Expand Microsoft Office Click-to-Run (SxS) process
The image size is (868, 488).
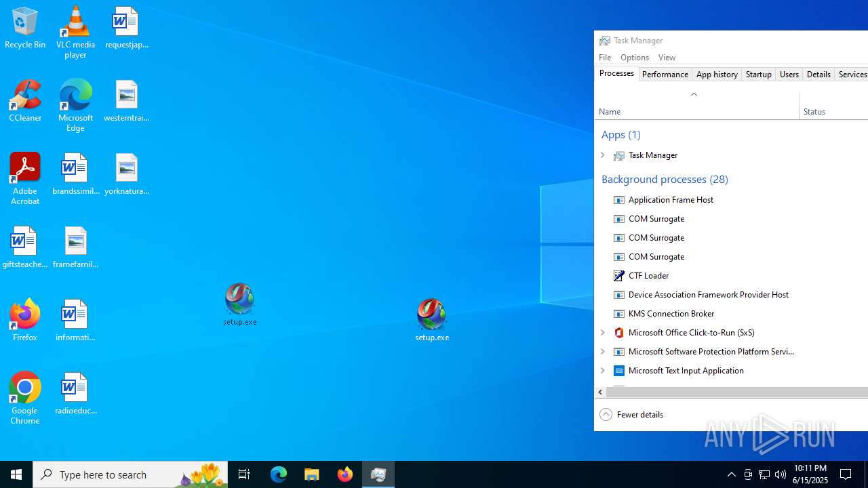tap(603, 333)
